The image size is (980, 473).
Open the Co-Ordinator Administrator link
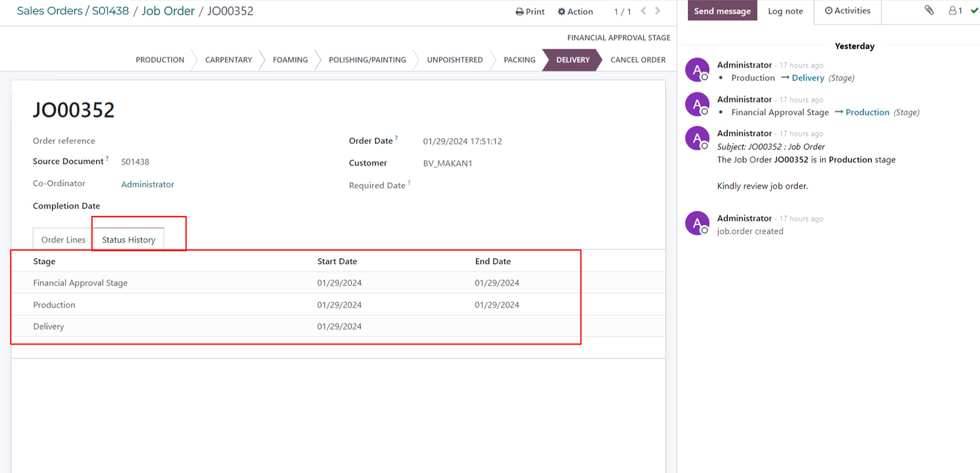click(x=147, y=185)
